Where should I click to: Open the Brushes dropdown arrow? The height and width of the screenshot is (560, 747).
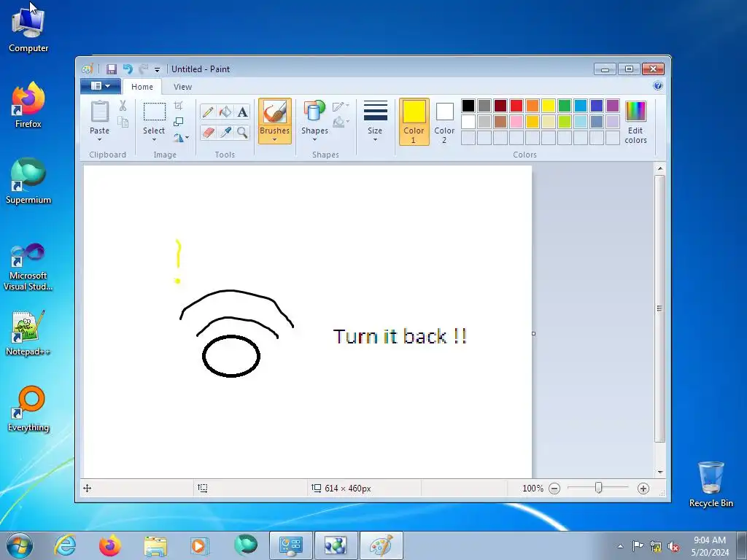(274, 139)
